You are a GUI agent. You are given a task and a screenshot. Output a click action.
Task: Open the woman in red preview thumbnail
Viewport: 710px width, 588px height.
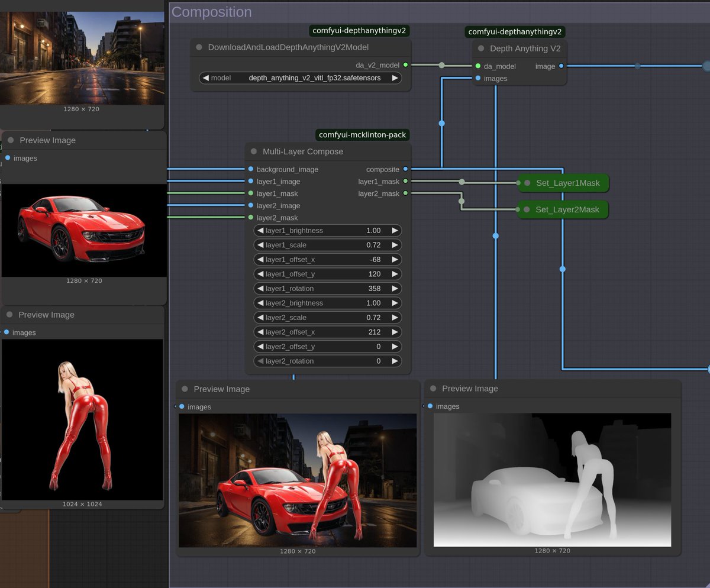(x=82, y=419)
